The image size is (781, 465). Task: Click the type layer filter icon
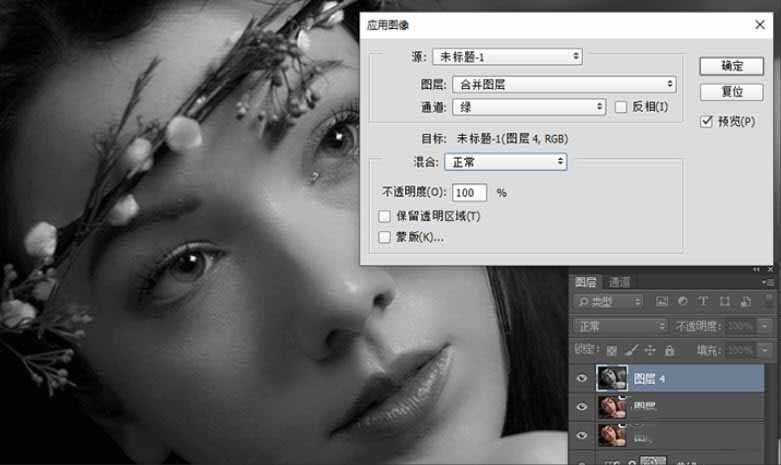(x=702, y=302)
